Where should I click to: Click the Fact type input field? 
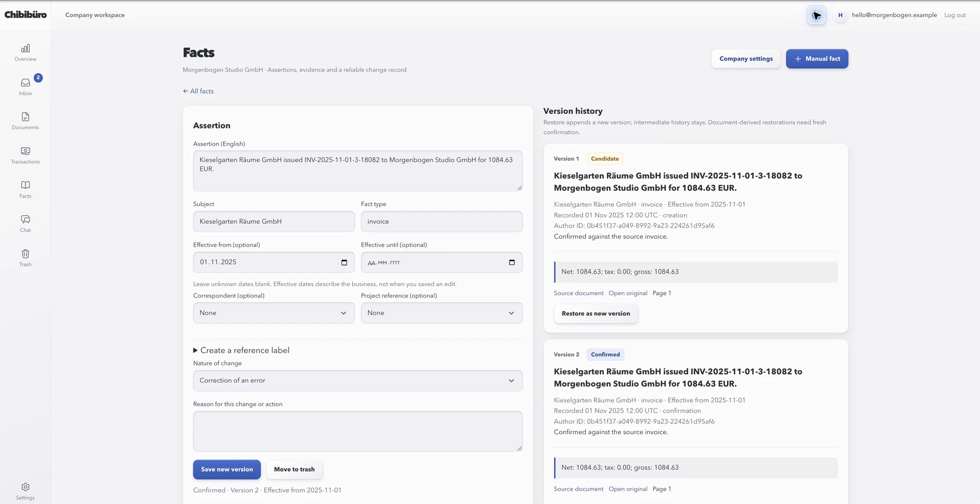(442, 222)
